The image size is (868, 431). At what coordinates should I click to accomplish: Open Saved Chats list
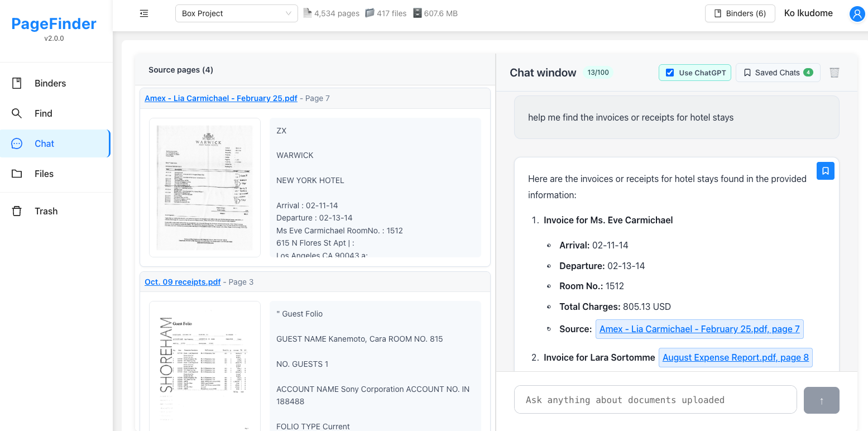click(778, 73)
